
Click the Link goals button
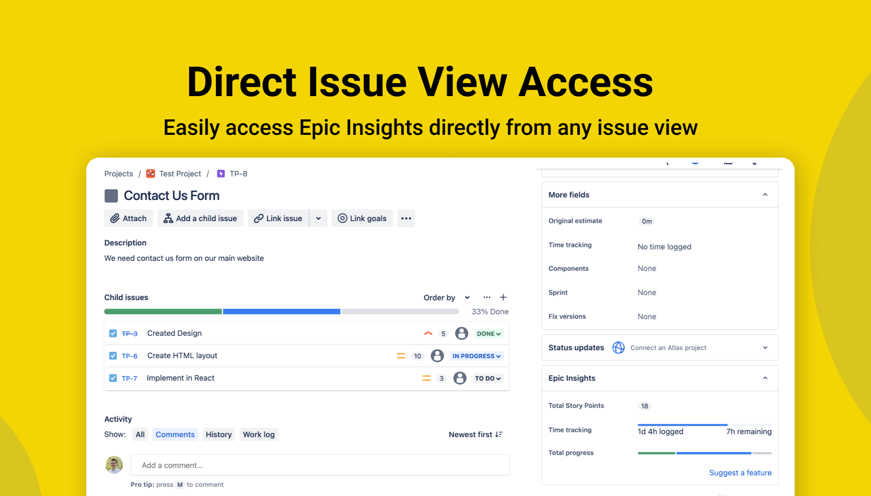(362, 218)
